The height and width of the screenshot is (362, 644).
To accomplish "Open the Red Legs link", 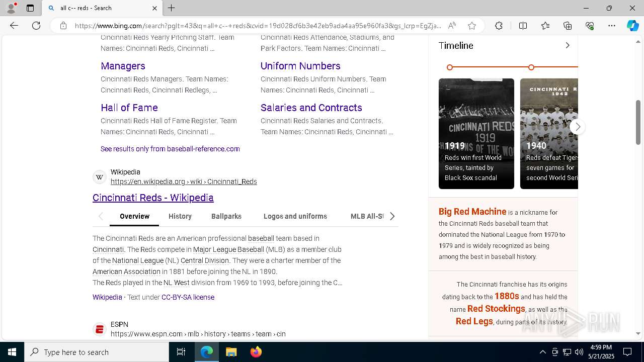I will pos(474,321).
